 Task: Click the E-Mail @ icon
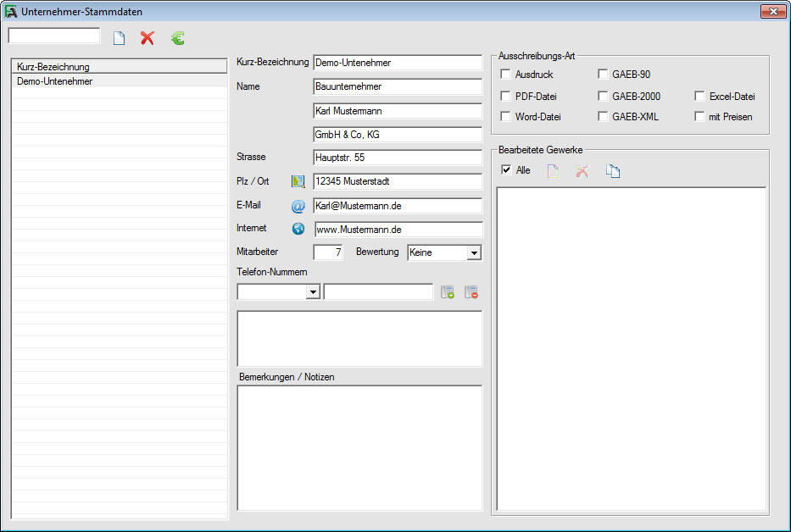(x=298, y=206)
